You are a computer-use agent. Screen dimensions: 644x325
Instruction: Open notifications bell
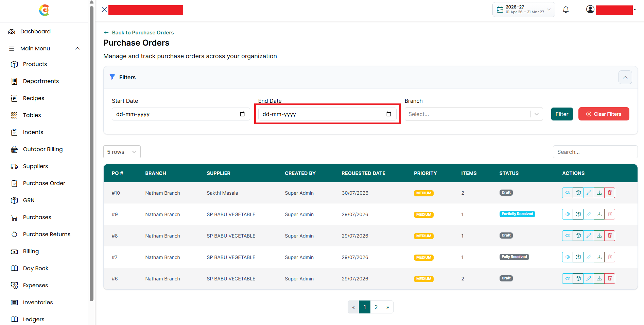[x=566, y=10]
